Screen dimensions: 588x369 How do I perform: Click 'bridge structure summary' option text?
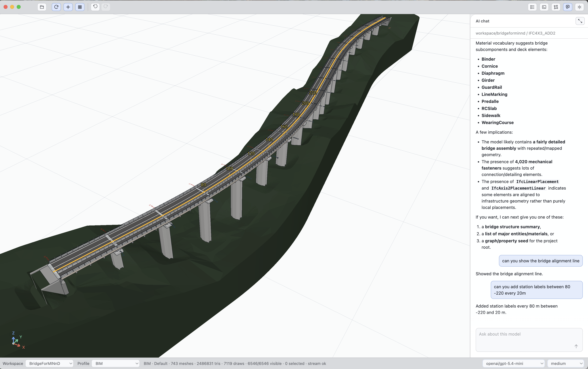point(512,227)
